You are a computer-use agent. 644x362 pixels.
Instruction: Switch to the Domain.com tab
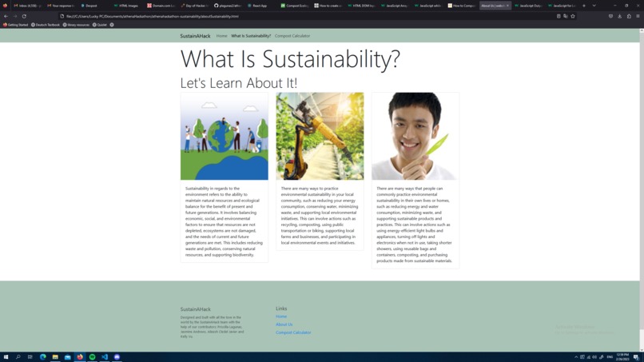coord(161,6)
